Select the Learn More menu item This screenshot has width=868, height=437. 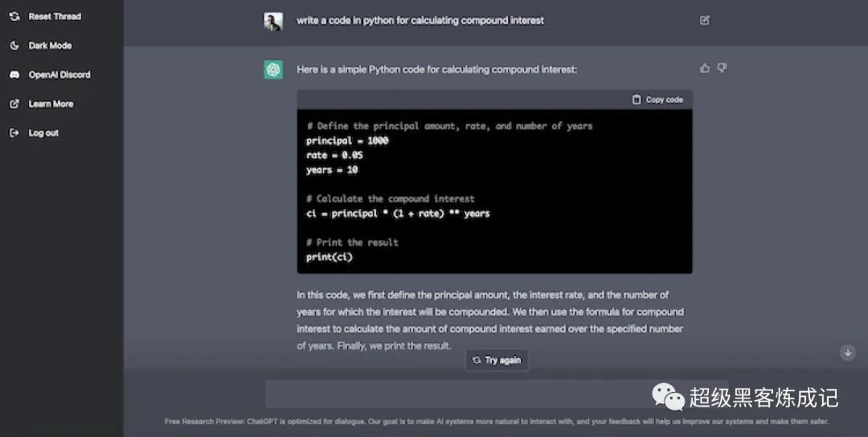coord(51,104)
